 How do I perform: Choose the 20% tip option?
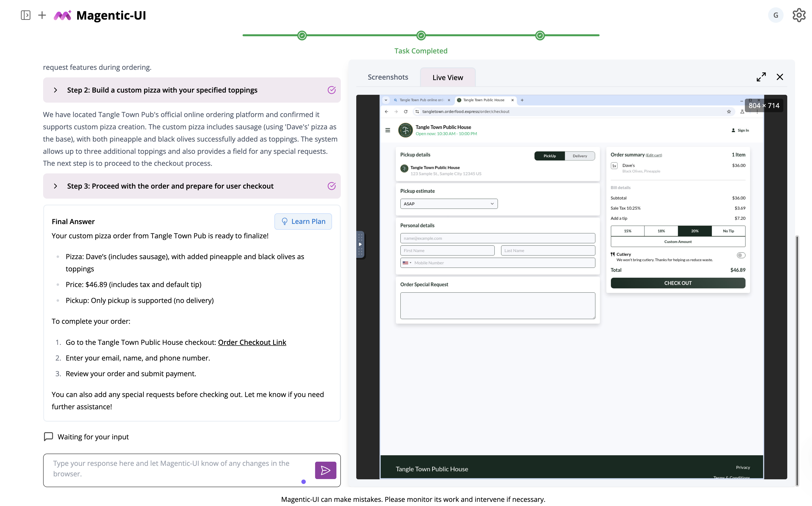695,231
